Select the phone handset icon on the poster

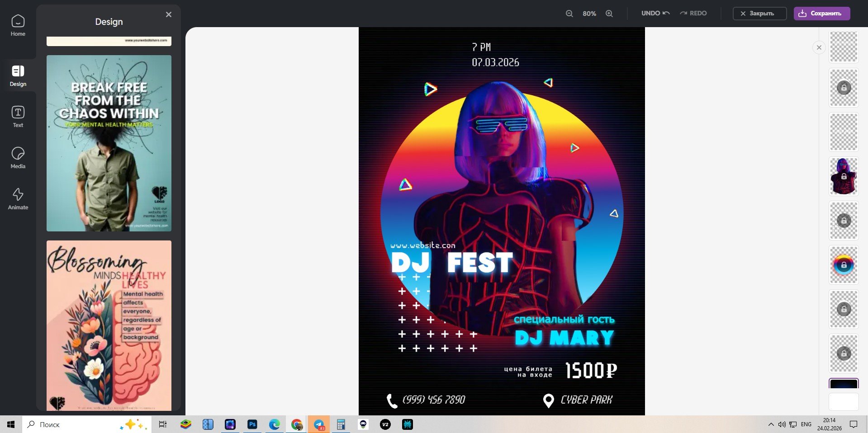tap(392, 400)
